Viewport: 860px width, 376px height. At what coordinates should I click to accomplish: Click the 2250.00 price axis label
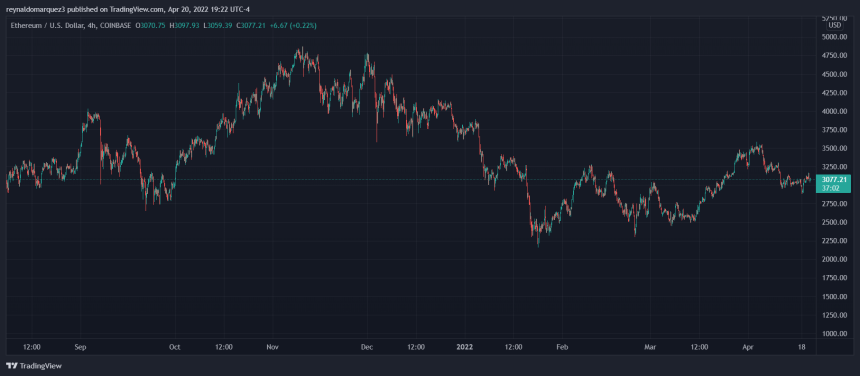tap(834, 241)
